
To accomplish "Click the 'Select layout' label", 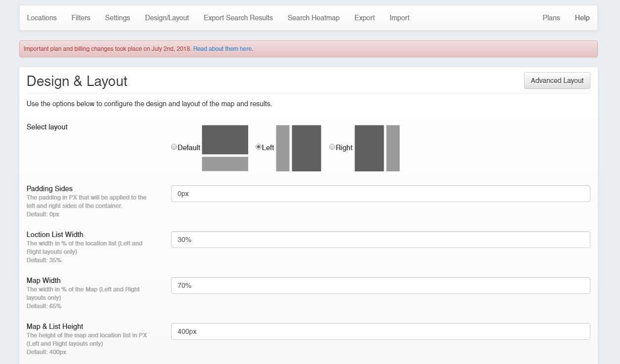I will 47,127.
